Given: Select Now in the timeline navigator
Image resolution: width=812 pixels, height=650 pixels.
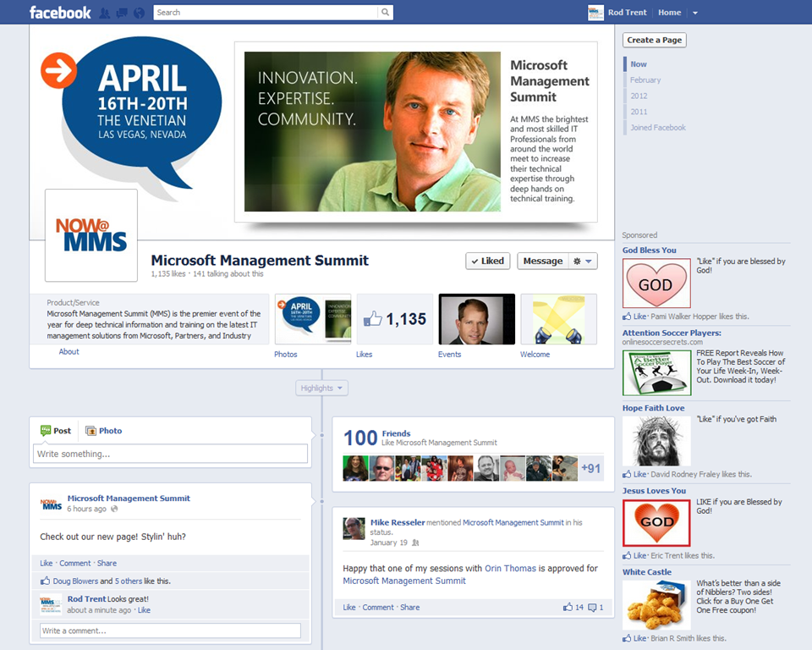Looking at the screenshot, I should click(639, 64).
